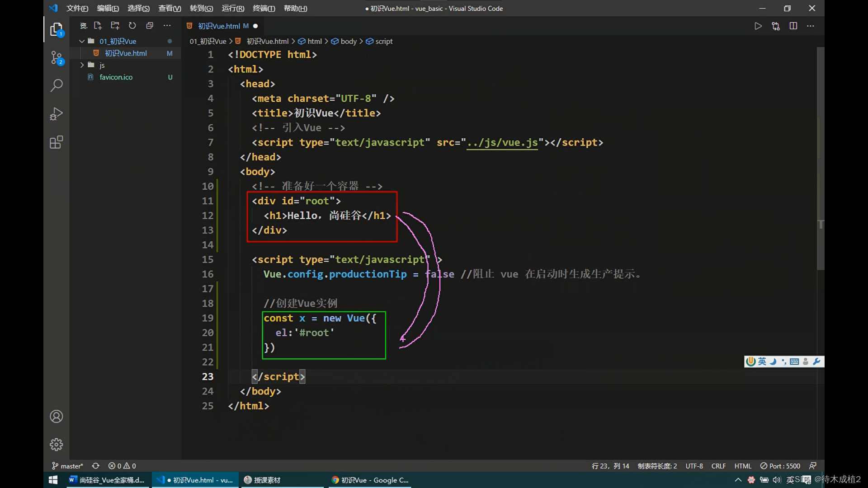868x488 pixels.
Task: Click the master branch indicator
Action: click(67, 466)
